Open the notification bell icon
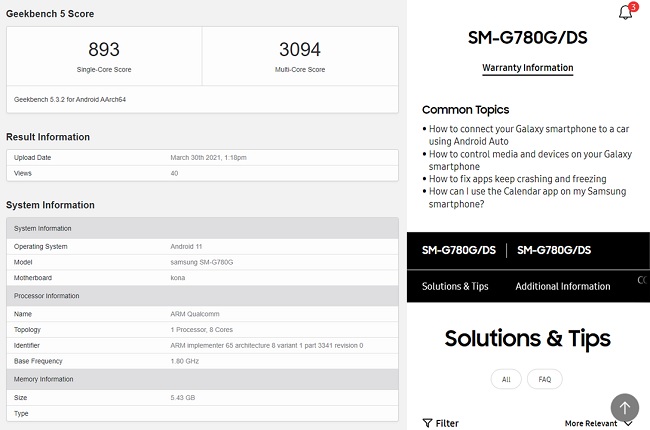 625,12
